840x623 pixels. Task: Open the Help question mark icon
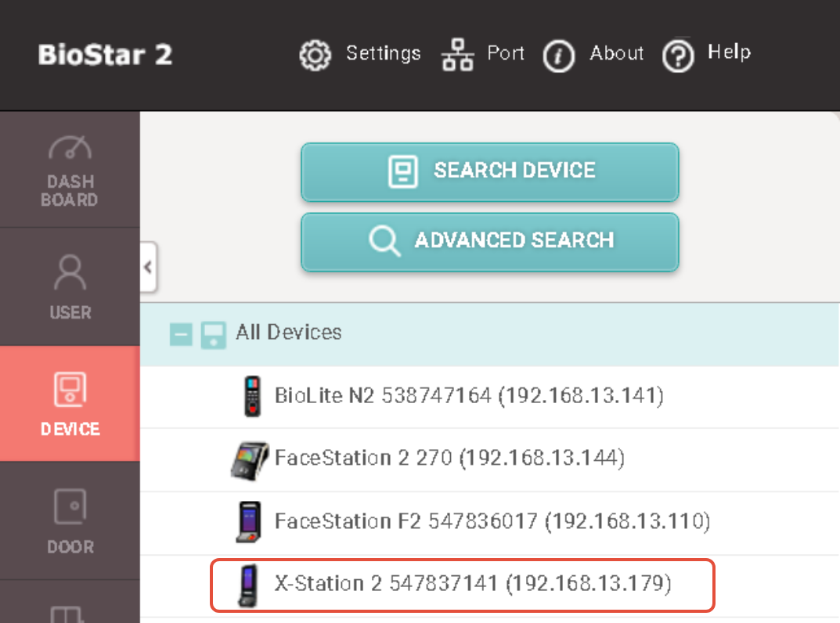tap(678, 56)
